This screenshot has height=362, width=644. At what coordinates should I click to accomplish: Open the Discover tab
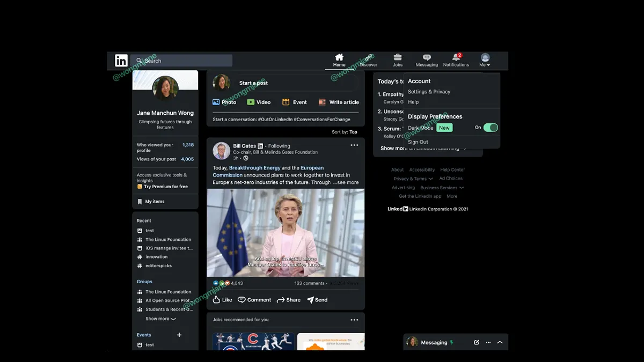(x=368, y=61)
